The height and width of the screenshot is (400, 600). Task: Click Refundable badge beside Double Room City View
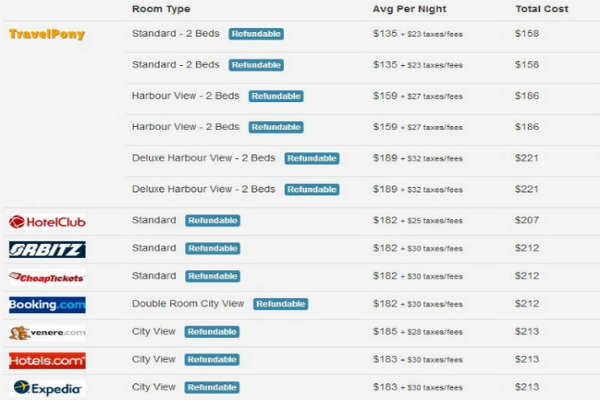[280, 304]
